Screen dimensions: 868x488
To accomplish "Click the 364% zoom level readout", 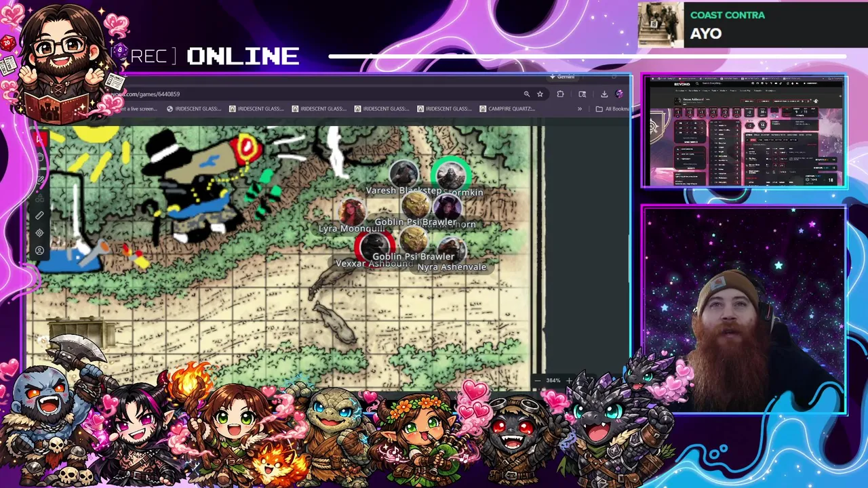I will (x=553, y=381).
